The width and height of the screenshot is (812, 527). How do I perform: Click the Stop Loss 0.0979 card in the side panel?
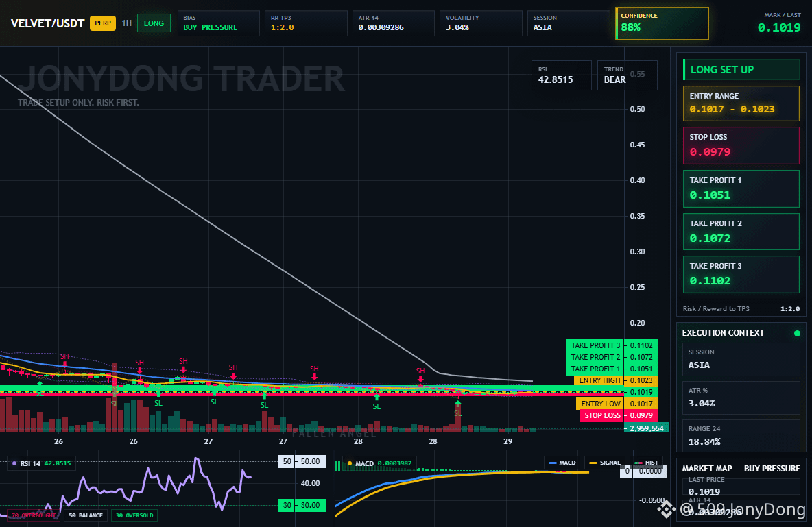(741, 145)
